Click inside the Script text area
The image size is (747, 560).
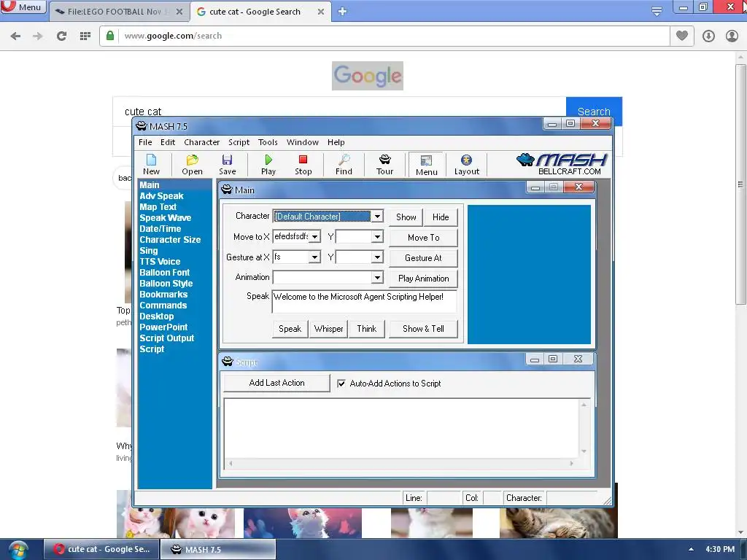pyautogui.click(x=402, y=429)
